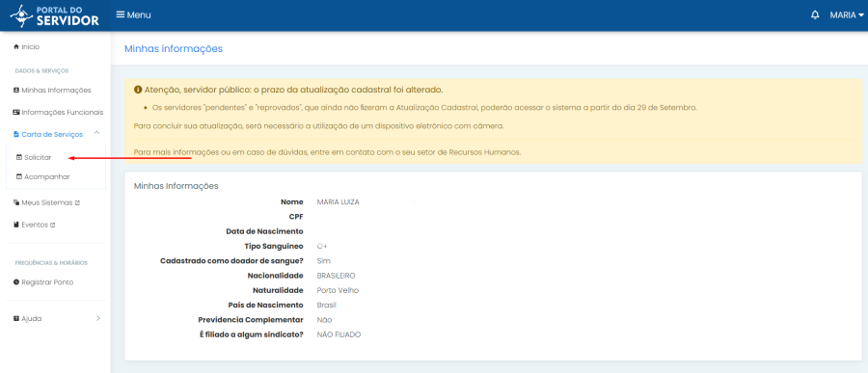The width and height of the screenshot is (868, 373).
Task: Open the MARIA user dropdown
Action: click(847, 15)
